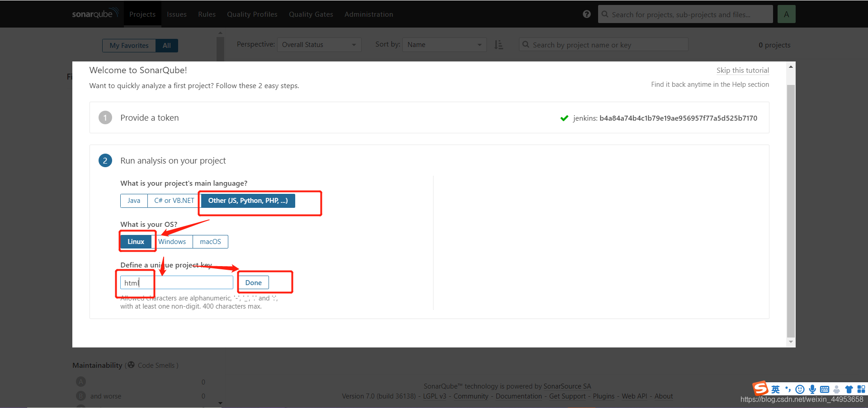Click the global search field in the header
Viewport: 868px width, 408px height.
[685, 14]
